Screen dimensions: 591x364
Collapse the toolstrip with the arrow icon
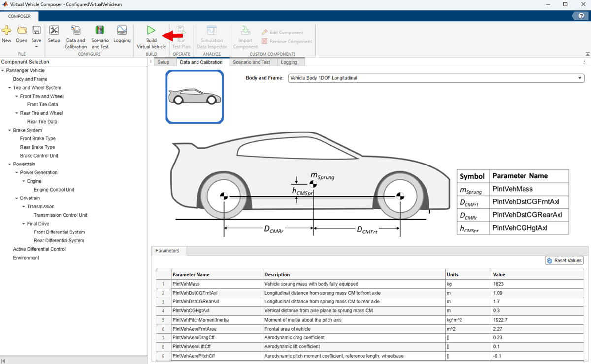[x=587, y=54]
